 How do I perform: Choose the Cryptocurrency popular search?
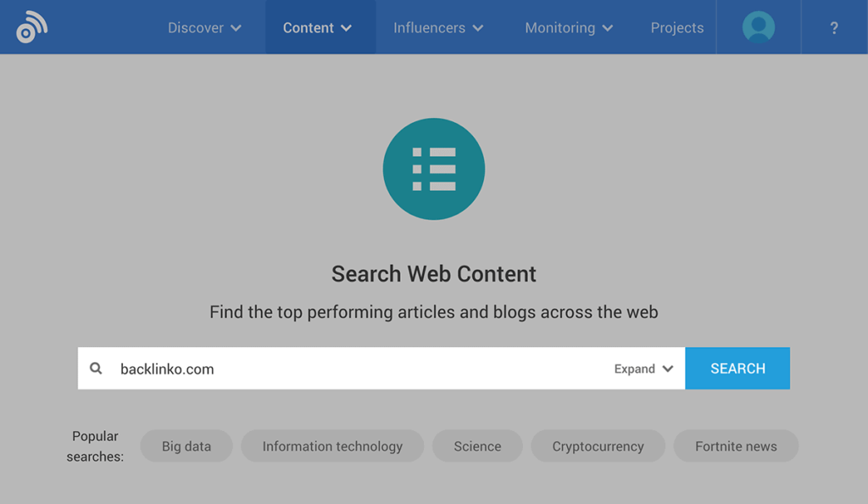[x=598, y=445]
